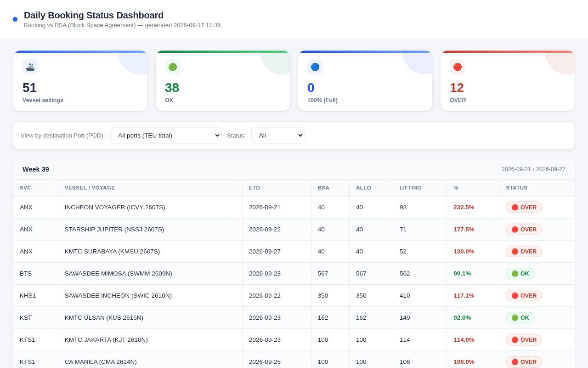This screenshot has width=588, height=368.
Task: Click the ETD date 2026-09-27
Action: click(265, 252)
